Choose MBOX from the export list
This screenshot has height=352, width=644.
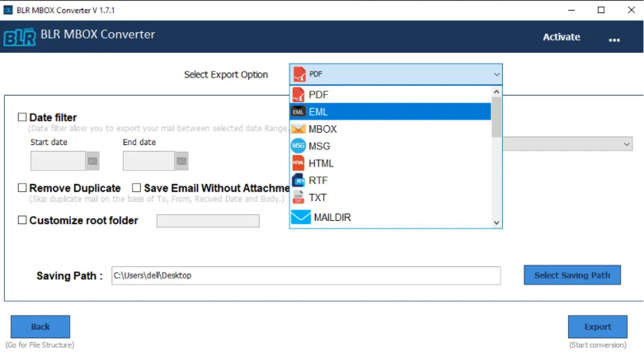point(390,129)
